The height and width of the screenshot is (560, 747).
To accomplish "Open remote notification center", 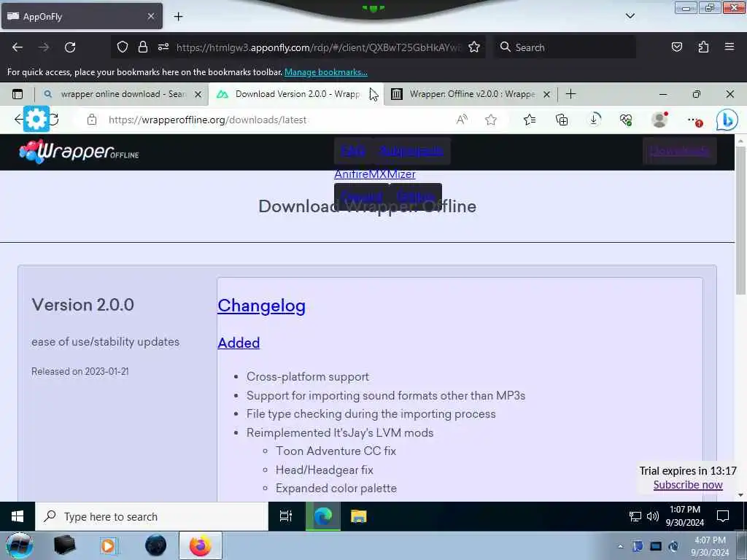I will 723,516.
